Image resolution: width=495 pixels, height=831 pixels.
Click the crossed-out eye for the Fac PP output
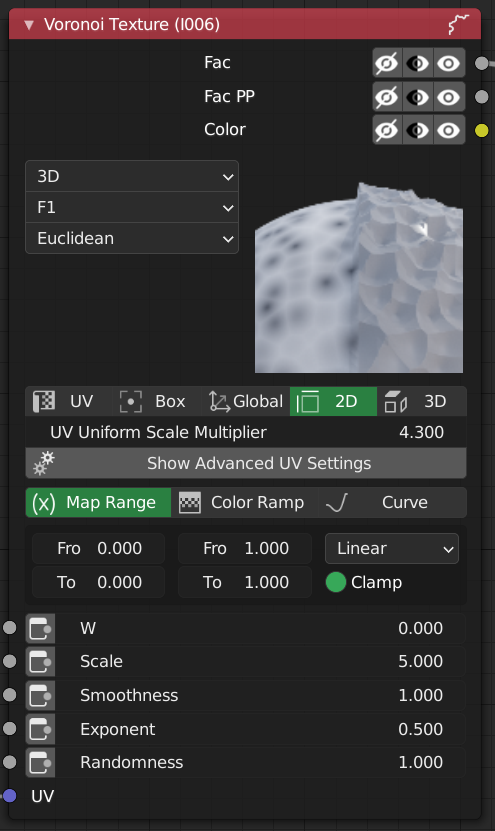[387, 97]
